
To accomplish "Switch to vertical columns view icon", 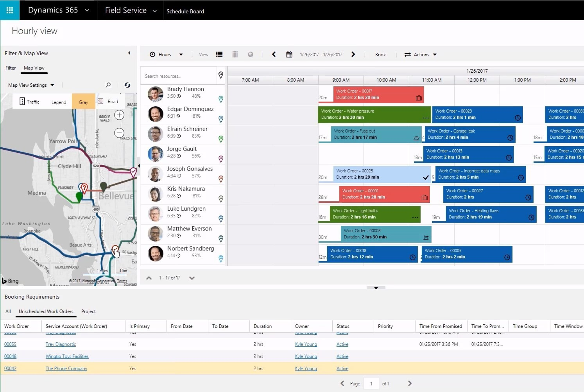I will [x=235, y=54].
